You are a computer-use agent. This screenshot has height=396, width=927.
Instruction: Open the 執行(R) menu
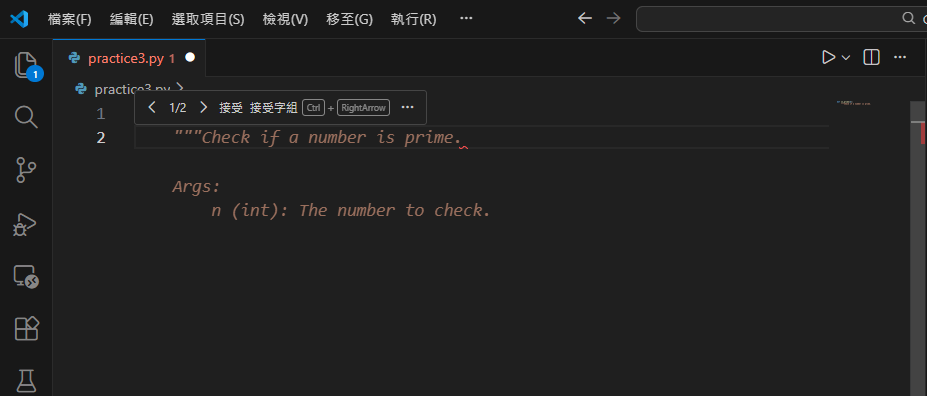coord(413,20)
